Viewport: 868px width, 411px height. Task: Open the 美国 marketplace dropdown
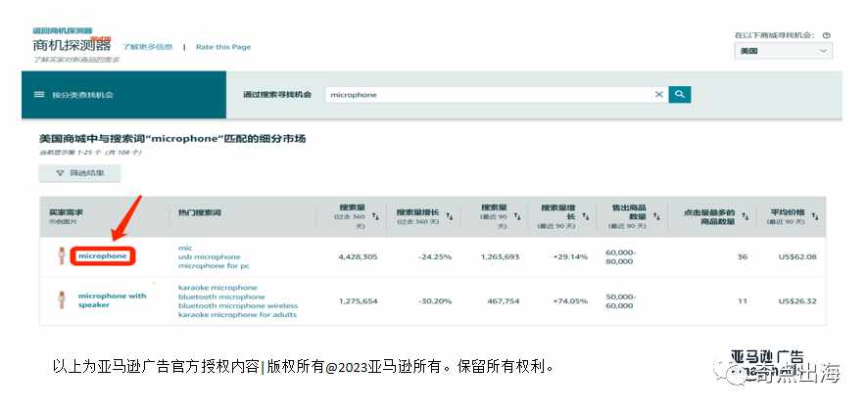click(784, 50)
